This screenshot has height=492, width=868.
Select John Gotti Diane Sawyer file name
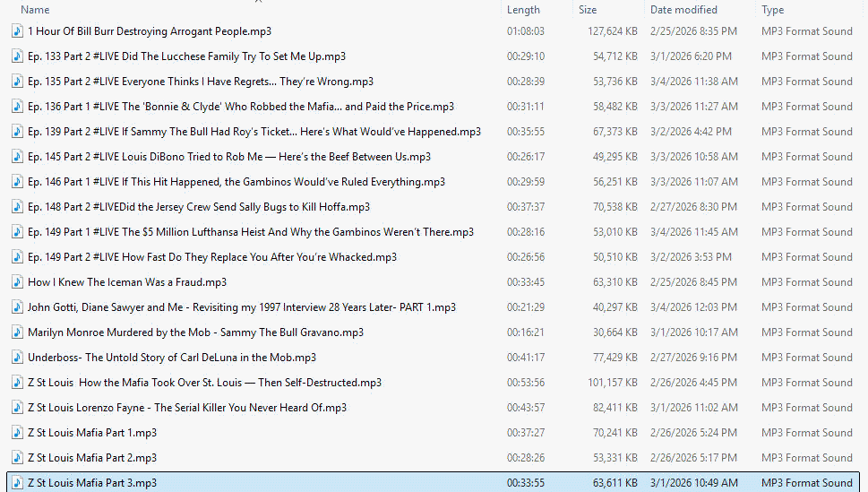tap(242, 307)
